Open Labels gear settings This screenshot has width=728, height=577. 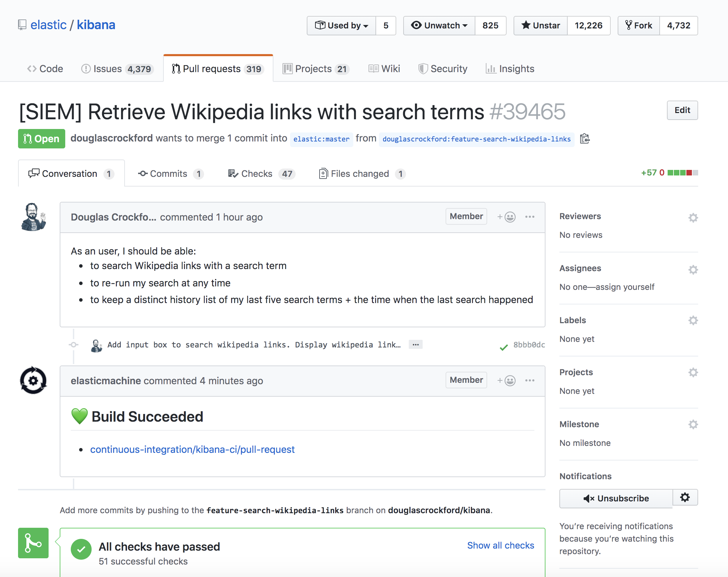tap(693, 320)
